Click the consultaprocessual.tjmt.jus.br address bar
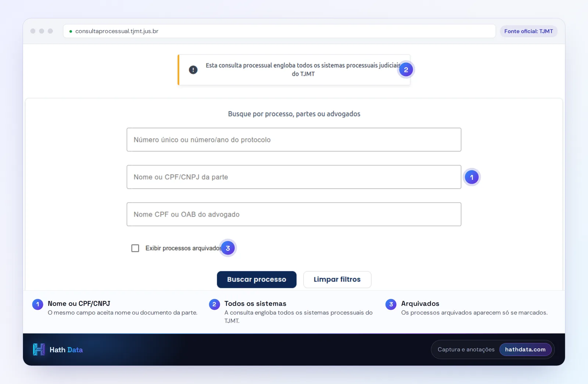Image resolution: width=588 pixels, height=384 pixels. point(279,31)
